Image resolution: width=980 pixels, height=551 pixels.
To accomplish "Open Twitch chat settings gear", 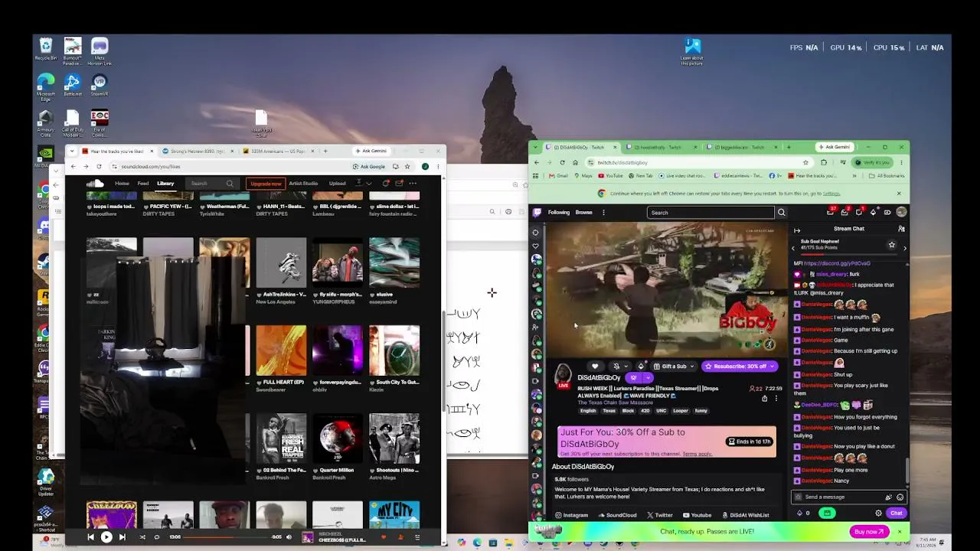I will [878, 514].
